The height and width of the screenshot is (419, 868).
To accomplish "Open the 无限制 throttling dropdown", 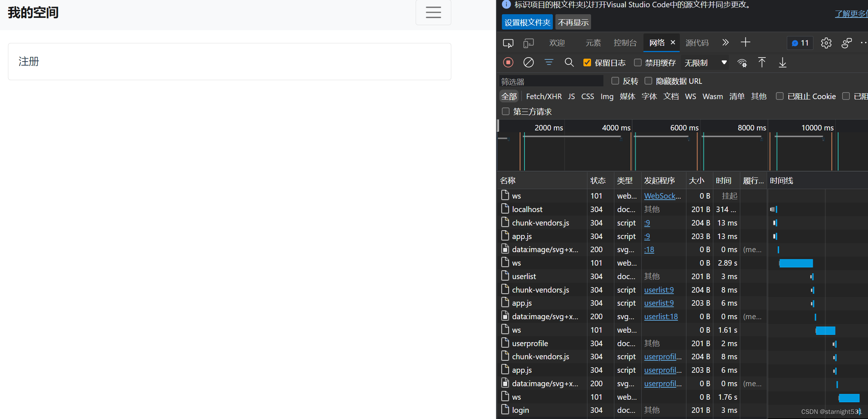I will coord(705,63).
